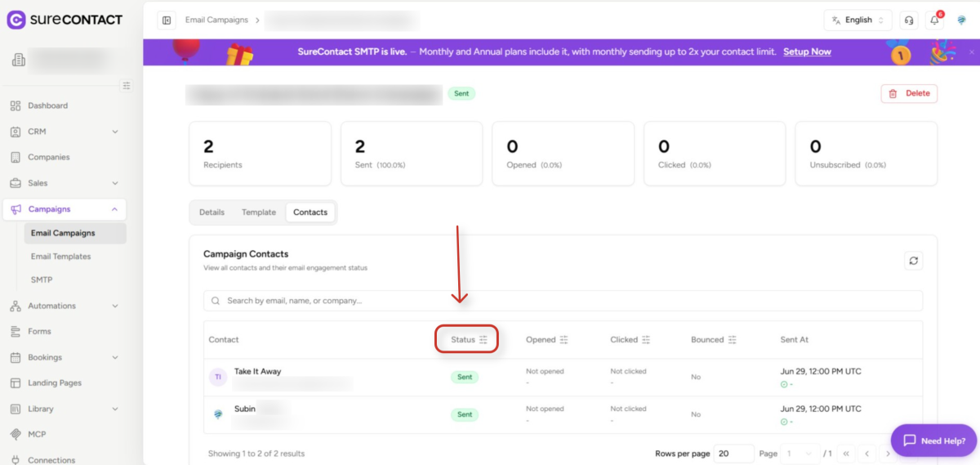Open the user avatar menu
Screen dimensions: 980x465
click(962, 20)
